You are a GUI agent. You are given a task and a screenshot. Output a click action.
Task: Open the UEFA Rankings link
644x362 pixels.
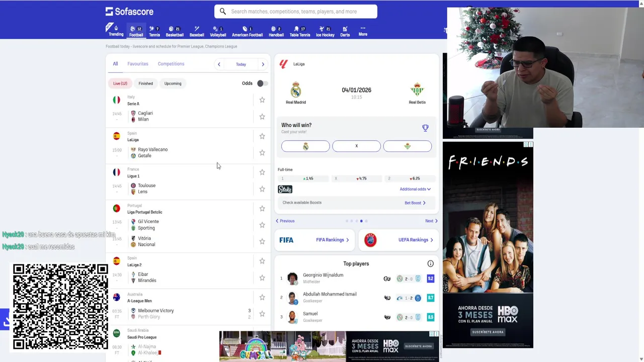point(398,240)
